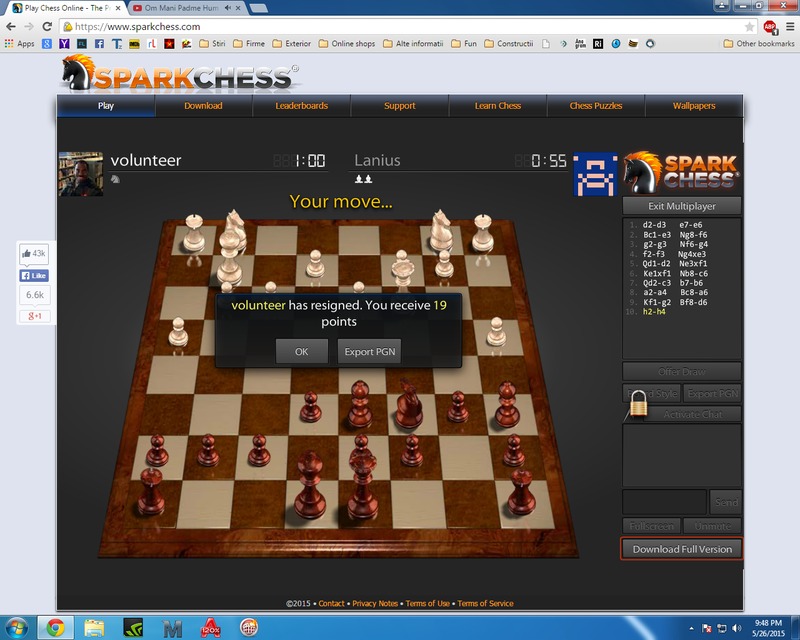The width and height of the screenshot is (800, 640).
Task: Open Chrome from the taskbar
Action: tap(55, 628)
